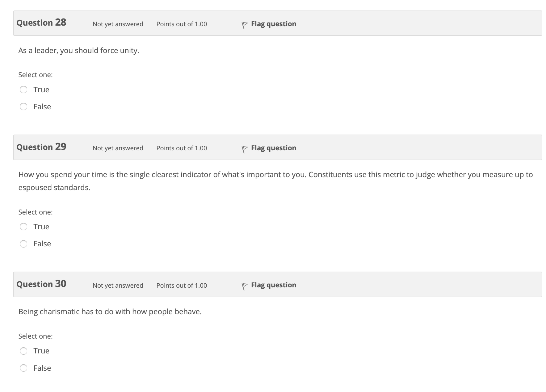The height and width of the screenshot is (392, 546).
Task: Choose True for Question 29
Action: click(x=23, y=227)
